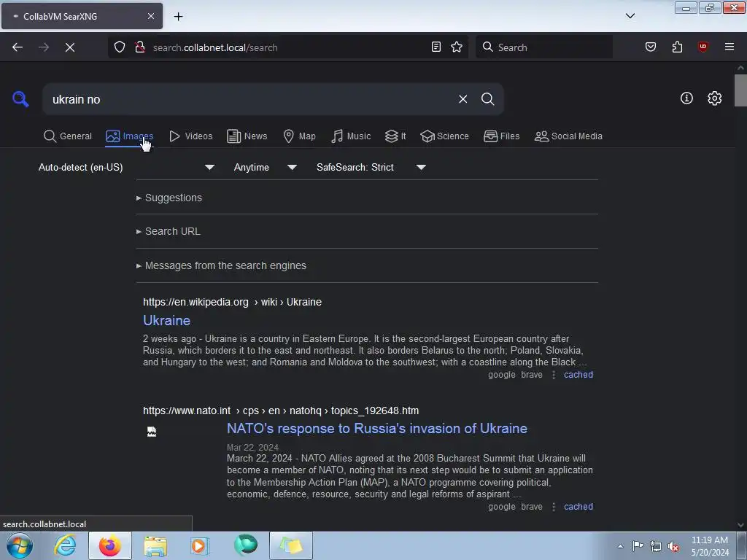This screenshot has width=747, height=560.
Task: Submit search with magnifier button
Action: pyautogui.click(x=487, y=99)
